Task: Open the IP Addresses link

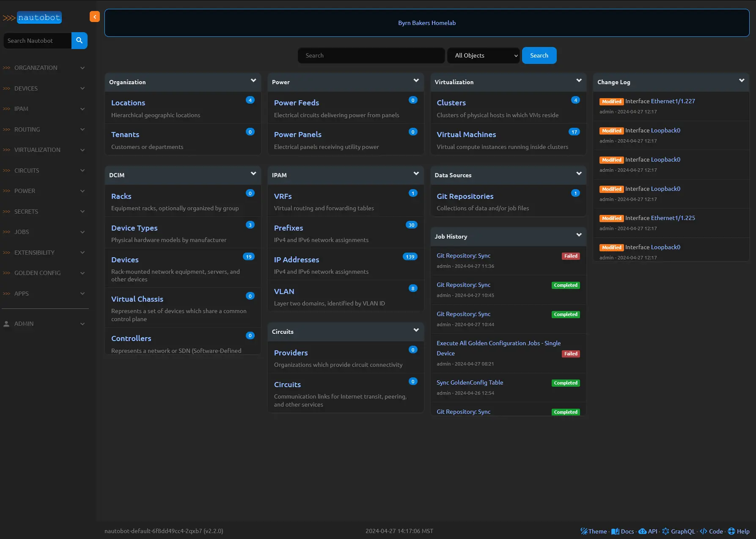Action: click(297, 260)
